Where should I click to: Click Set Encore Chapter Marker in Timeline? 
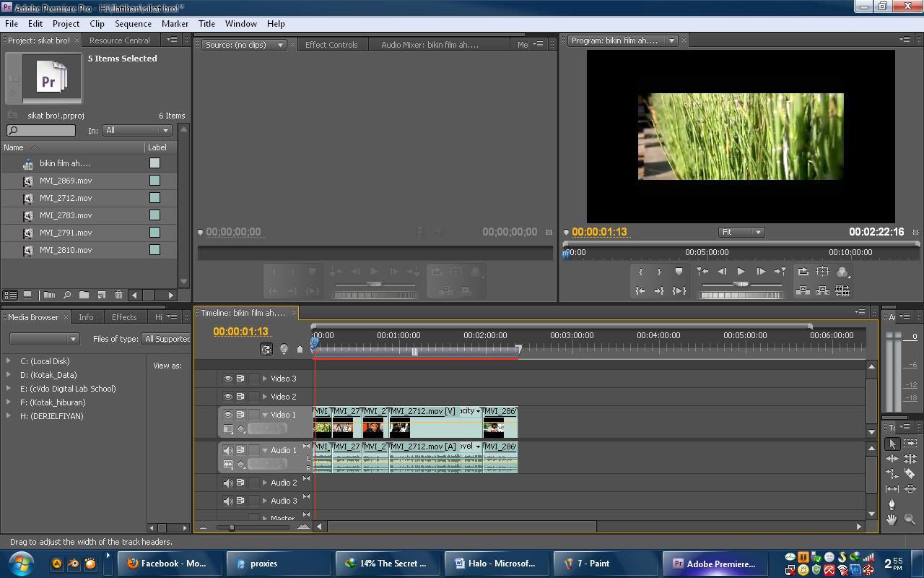(284, 349)
